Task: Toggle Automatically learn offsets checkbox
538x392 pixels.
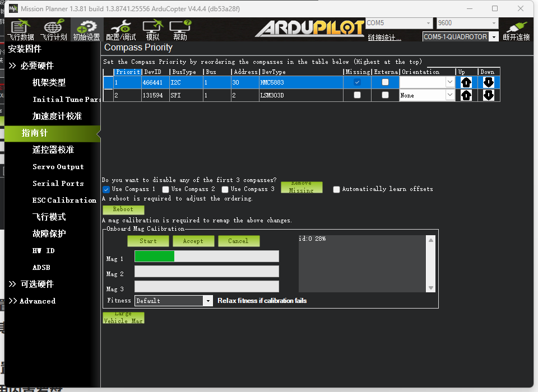Action: click(337, 189)
